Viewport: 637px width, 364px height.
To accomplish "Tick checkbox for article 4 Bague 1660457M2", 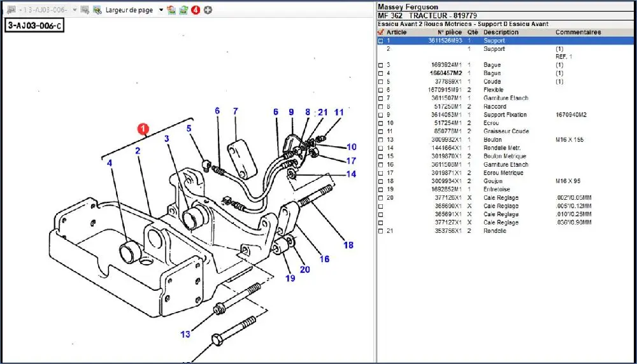I will [381, 73].
